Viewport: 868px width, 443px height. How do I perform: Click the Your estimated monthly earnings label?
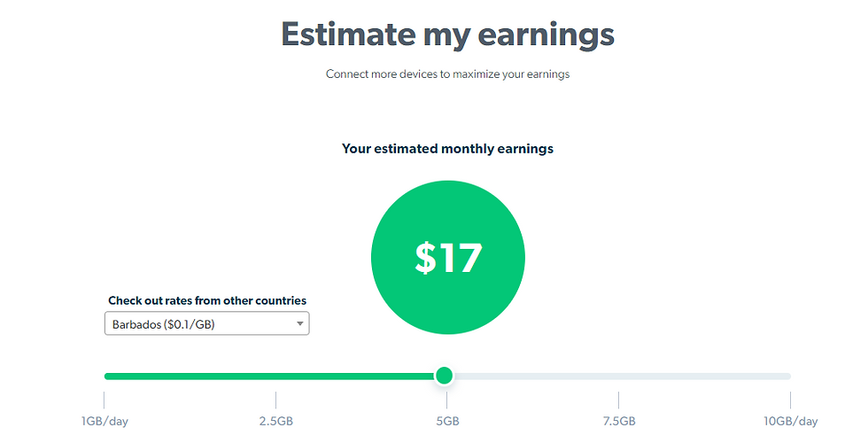pyautogui.click(x=448, y=149)
